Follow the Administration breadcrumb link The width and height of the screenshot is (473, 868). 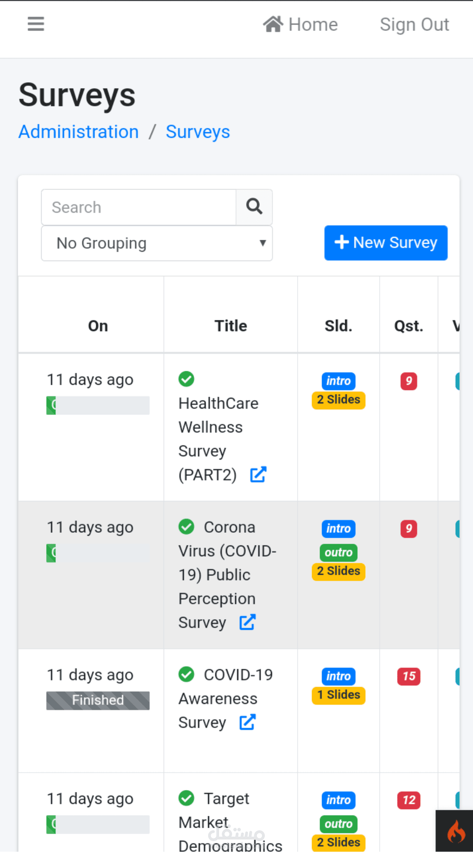click(x=79, y=132)
